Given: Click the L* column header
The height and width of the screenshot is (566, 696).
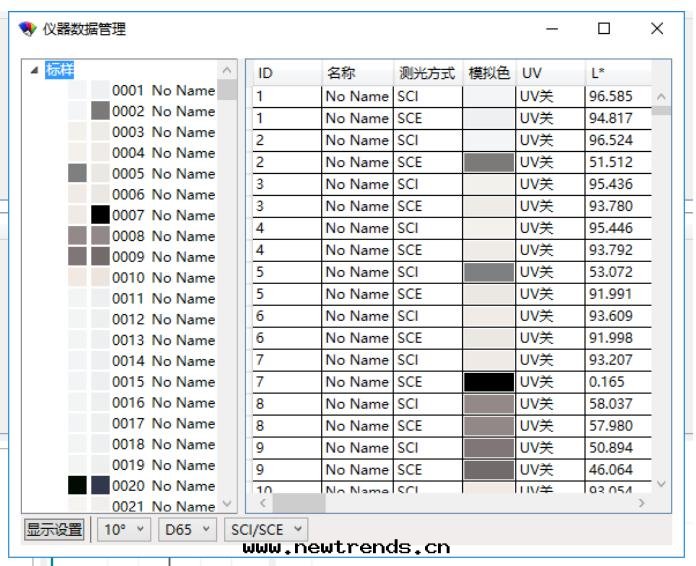Looking at the screenshot, I should [615, 73].
